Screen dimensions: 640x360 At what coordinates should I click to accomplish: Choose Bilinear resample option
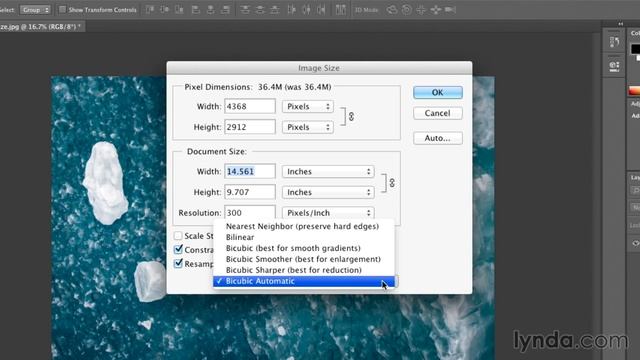coord(304,237)
